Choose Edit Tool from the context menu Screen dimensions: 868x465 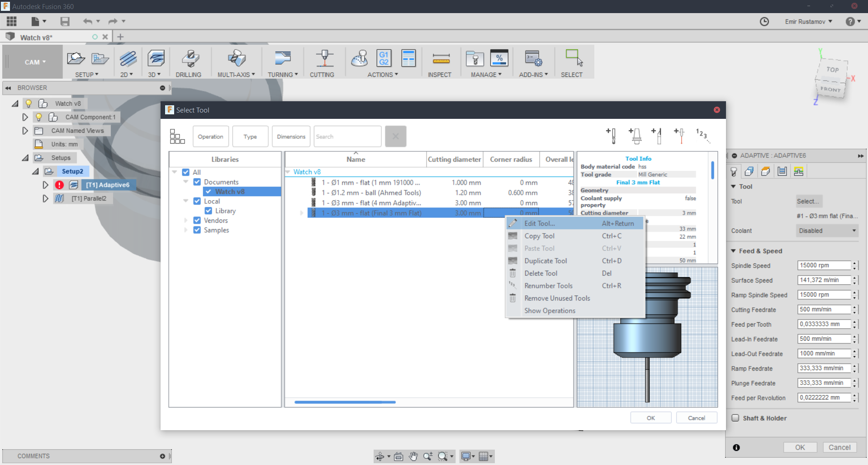tap(575, 223)
